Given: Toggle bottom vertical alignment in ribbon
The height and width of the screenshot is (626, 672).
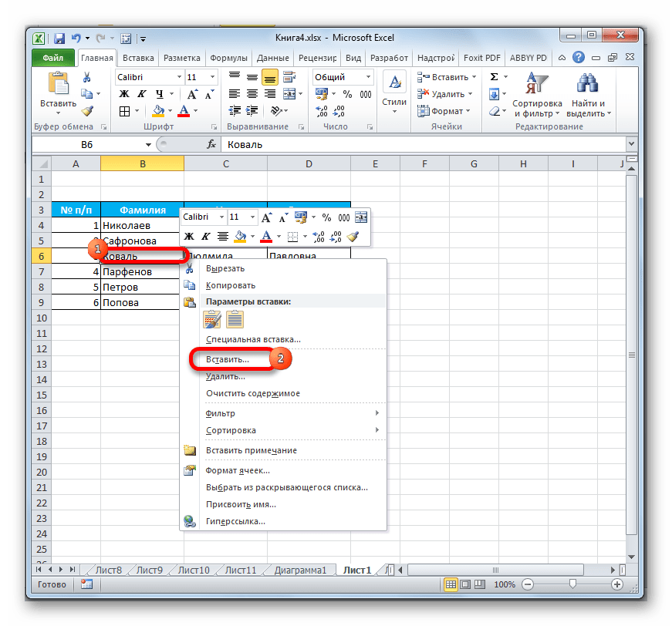Looking at the screenshot, I should [x=269, y=77].
